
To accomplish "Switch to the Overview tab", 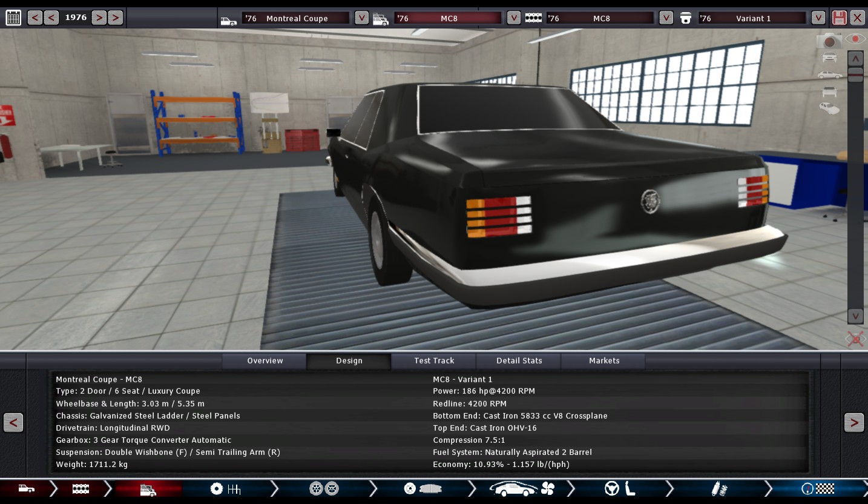I will pyautogui.click(x=265, y=361).
